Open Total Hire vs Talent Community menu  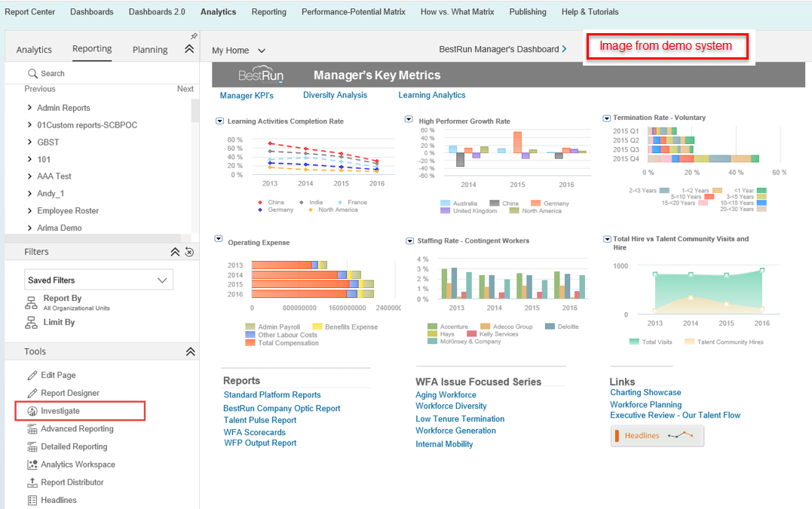(607, 239)
